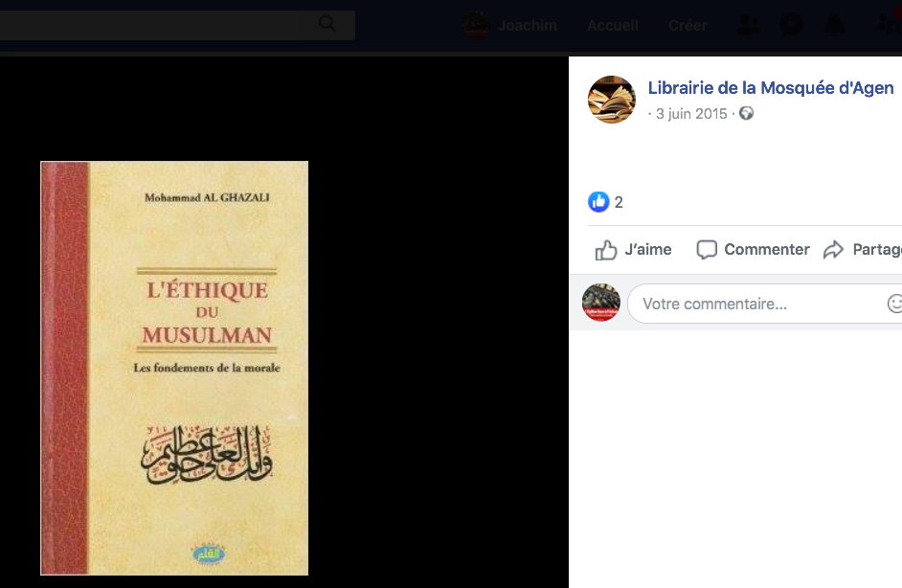This screenshot has width=902, height=588.
Task: Open Librairie de la Mosquée d'Agen page
Action: click(771, 87)
